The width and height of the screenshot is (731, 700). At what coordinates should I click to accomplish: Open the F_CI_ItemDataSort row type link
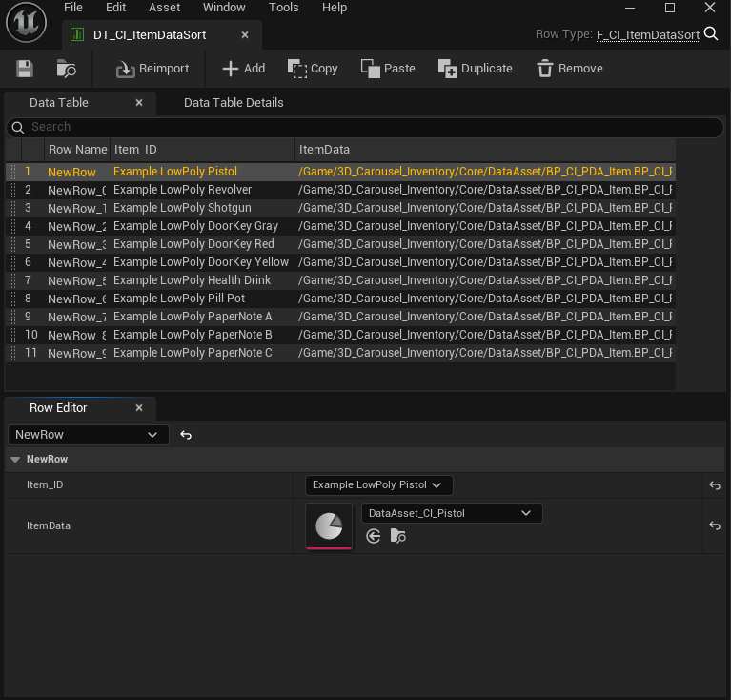(x=647, y=35)
